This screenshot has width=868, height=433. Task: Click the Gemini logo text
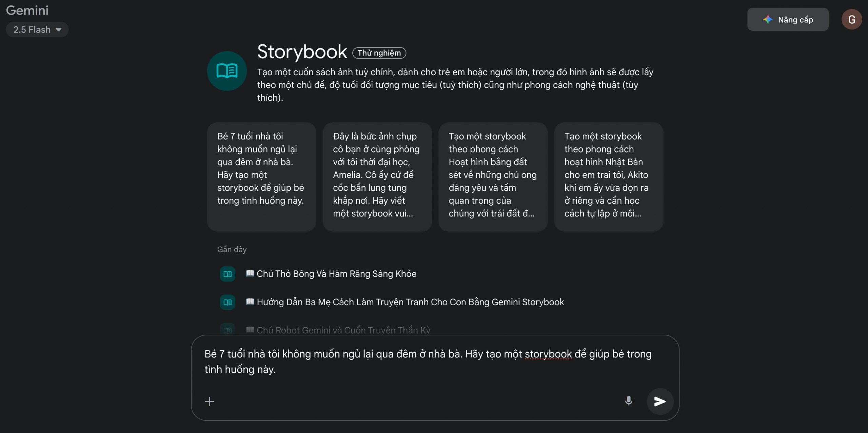(27, 10)
